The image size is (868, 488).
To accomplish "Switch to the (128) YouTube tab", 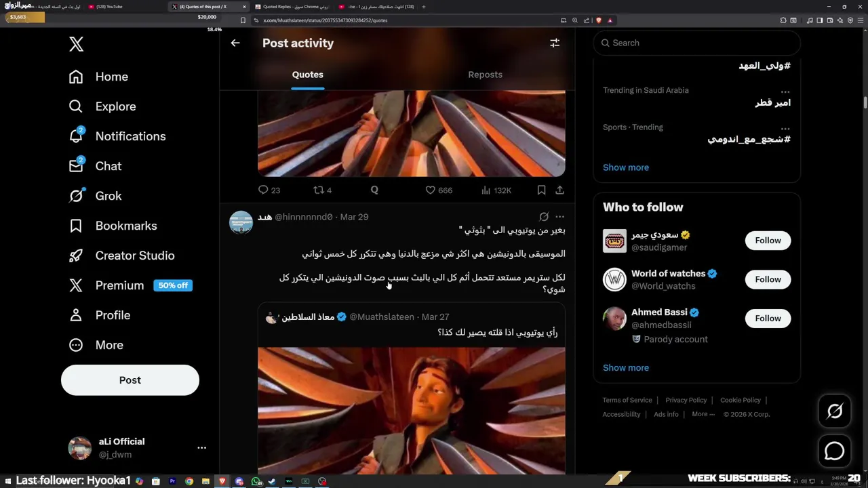I will [125, 7].
